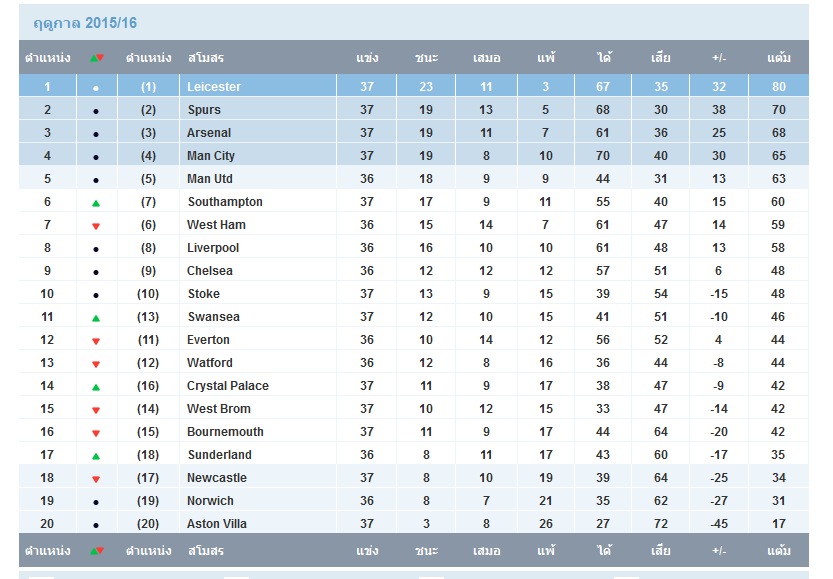Click the +/- column header at bottom
Viewport: 833px width, 579px height.
click(719, 551)
